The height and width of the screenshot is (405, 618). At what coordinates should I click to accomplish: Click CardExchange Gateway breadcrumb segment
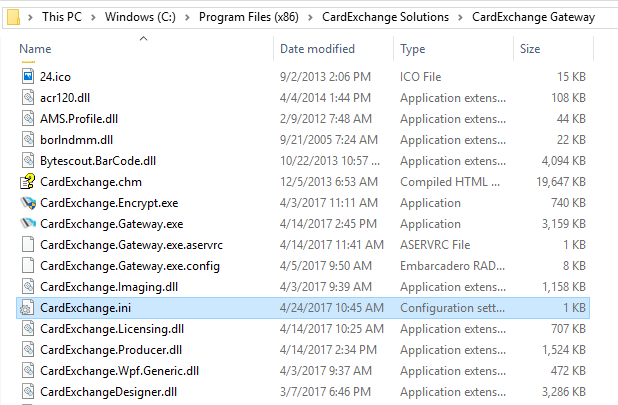click(533, 17)
